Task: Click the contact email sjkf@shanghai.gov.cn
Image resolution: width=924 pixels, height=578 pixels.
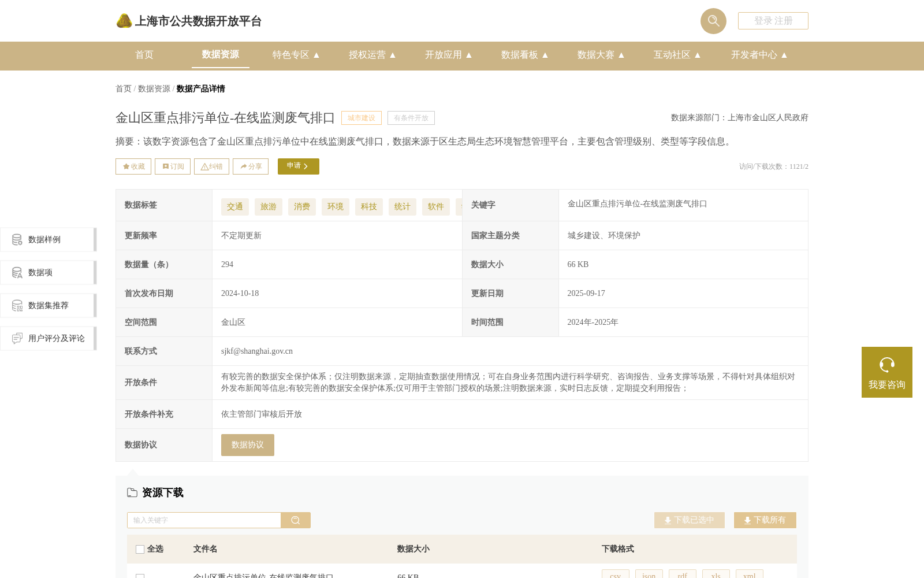Action: 257,351
